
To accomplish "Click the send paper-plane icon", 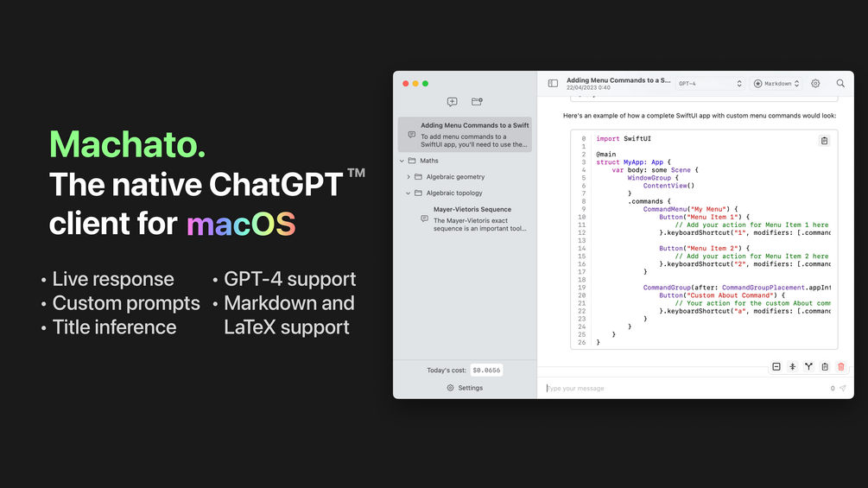I will coord(843,389).
